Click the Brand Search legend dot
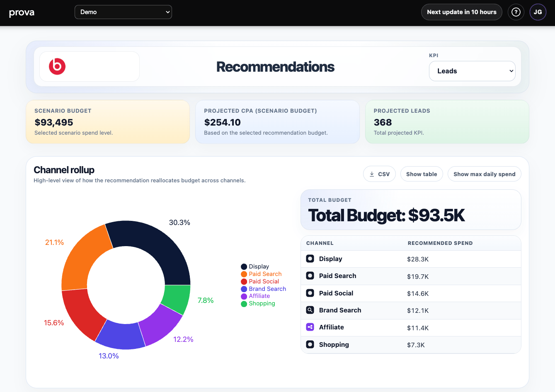Screen dimensions: 555x392 pyautogui.click(x=244, y=289)
